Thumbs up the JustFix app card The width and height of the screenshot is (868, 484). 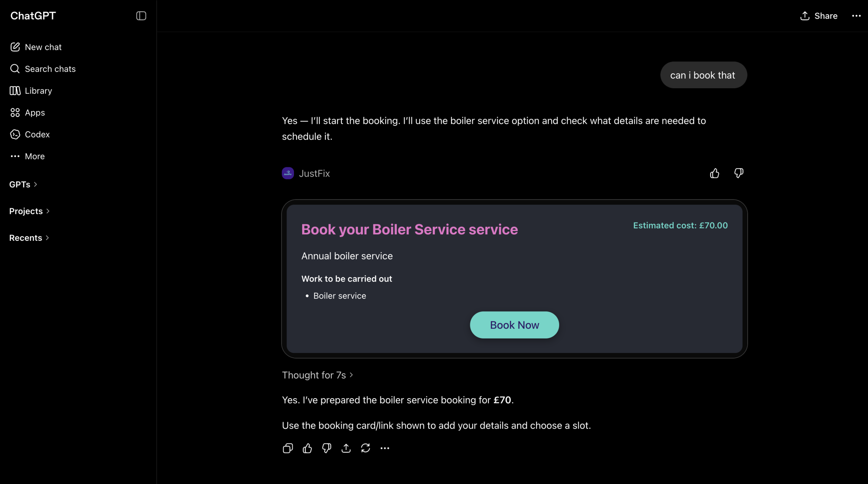[x=715, y=173]
